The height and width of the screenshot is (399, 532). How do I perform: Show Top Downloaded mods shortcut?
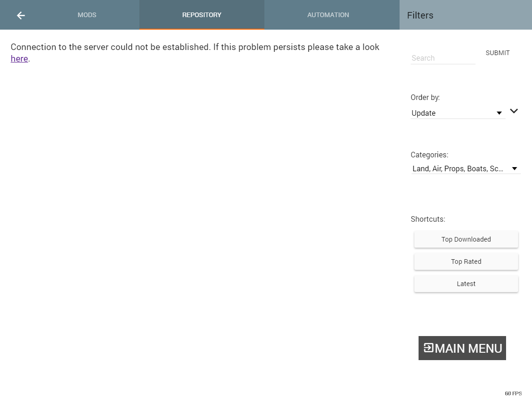466,239
